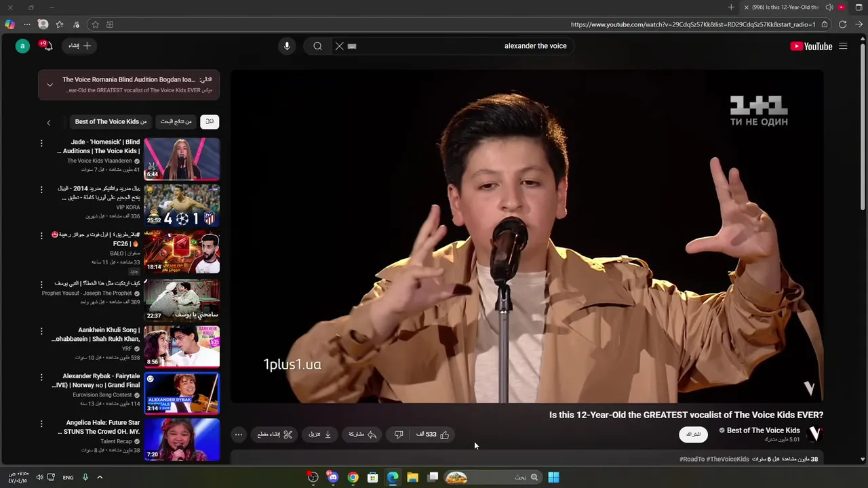Reload the page with the refresh icon
Screen dimensions: 868x488
pyautogui.click(x=842, y=24)
